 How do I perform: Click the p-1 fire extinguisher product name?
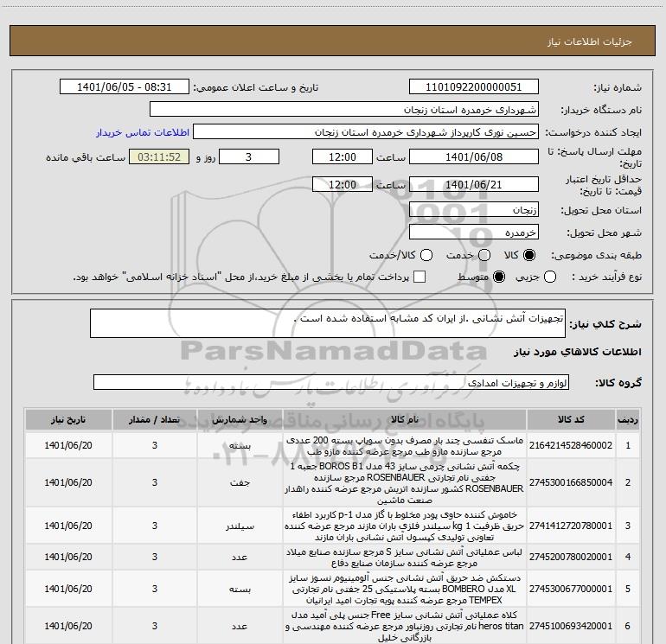point(405,526)
